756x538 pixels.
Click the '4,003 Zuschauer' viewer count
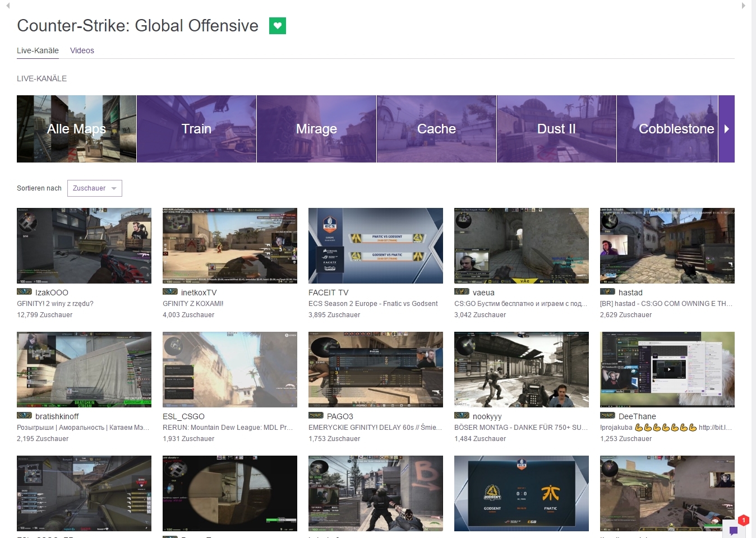188,315
